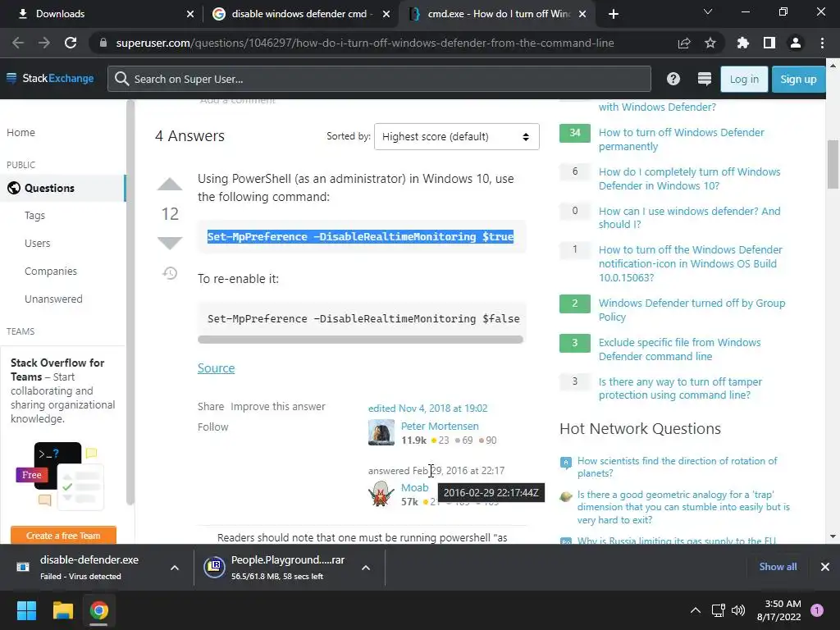The width and height of the screenshot is (840, 630).
Task: Open the notification badge in tray
Action: (x=817, y=610)
